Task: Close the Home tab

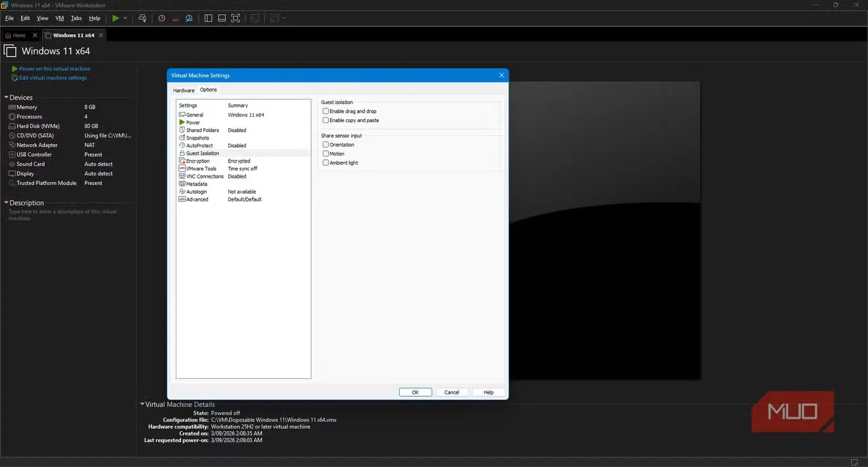Action: tap(35, 35)
